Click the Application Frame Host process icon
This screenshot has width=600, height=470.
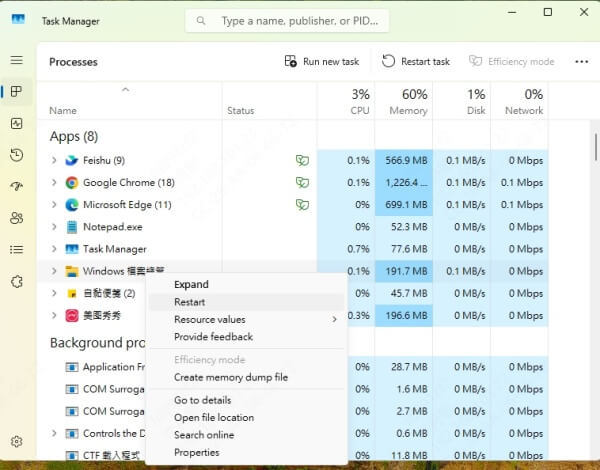(72, 367)
